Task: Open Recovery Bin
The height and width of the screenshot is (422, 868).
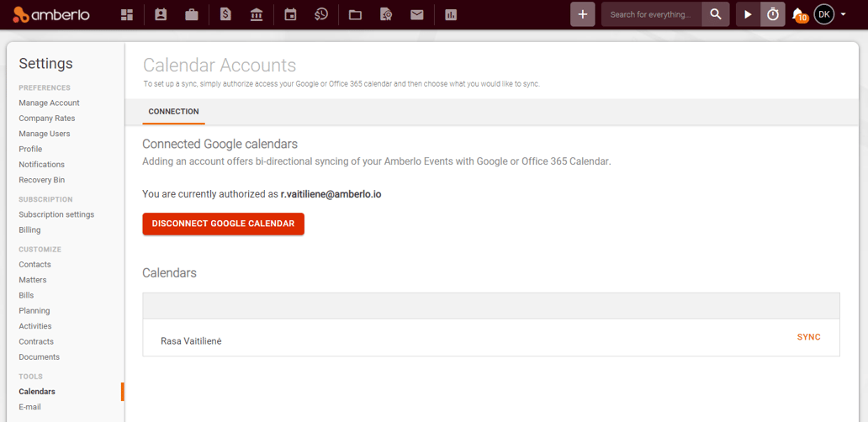Action: coord(41,180)
